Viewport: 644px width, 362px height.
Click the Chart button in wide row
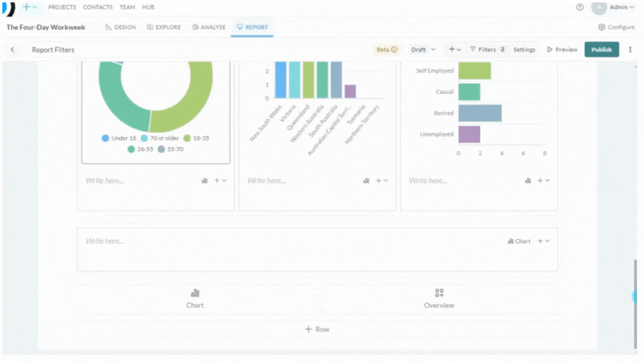pos(519,241)
